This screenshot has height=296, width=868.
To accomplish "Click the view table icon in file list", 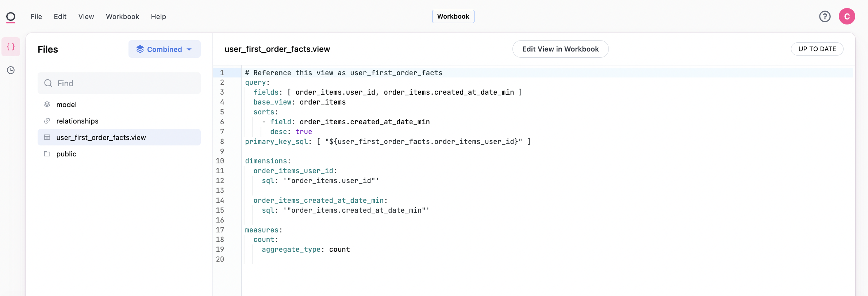I will point(47,137).
